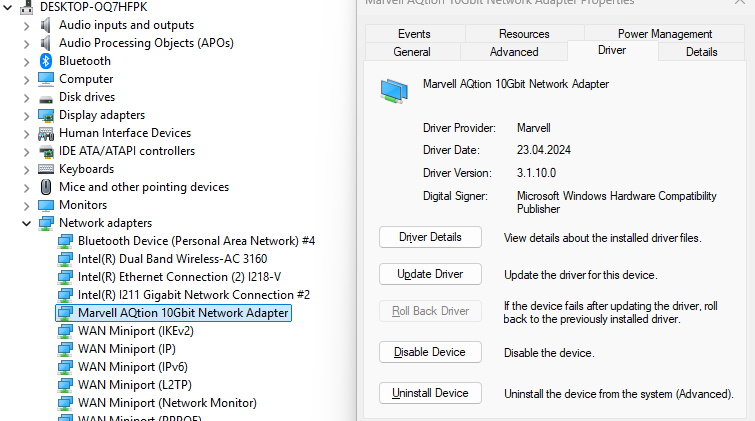Switch to the Events tab

tap(415, 34)
